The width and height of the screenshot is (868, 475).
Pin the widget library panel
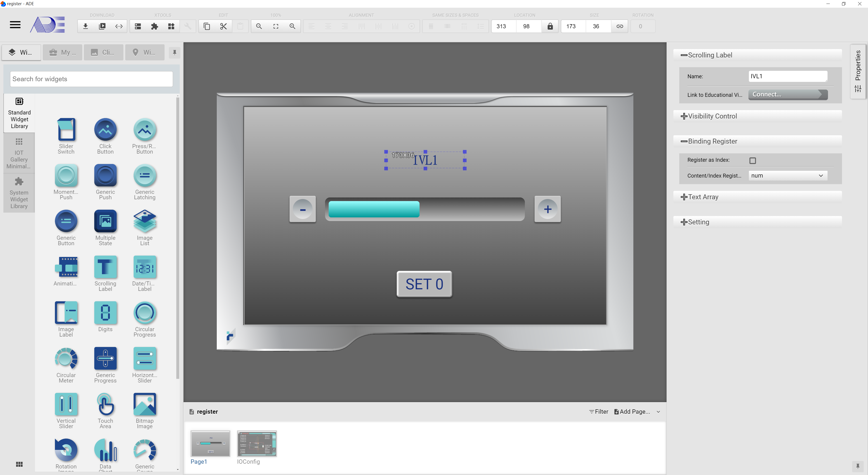coord(175,52)
